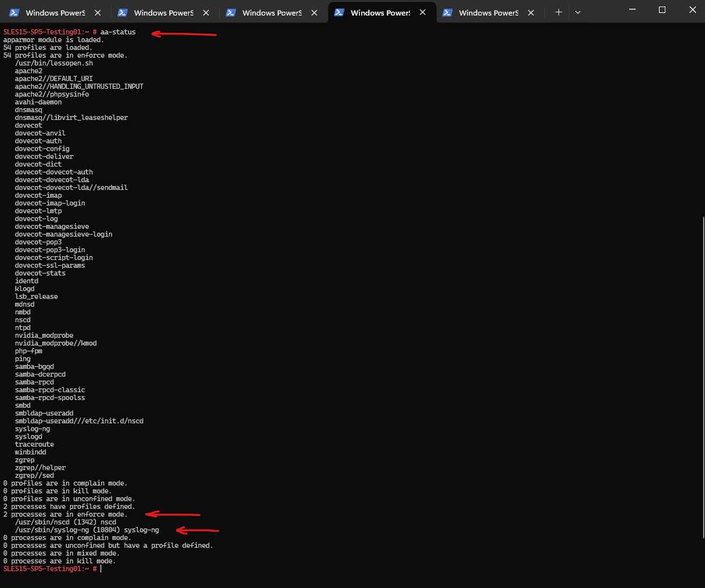The height and width of the screenshot is (588, 705).
Task: Open a new tab with the plus button
Action: 558,12
